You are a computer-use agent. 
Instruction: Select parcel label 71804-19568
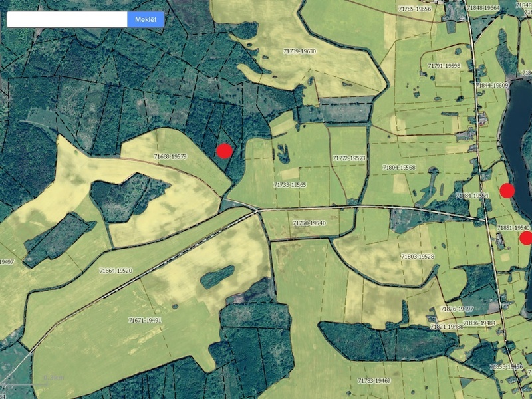[399, 168]
